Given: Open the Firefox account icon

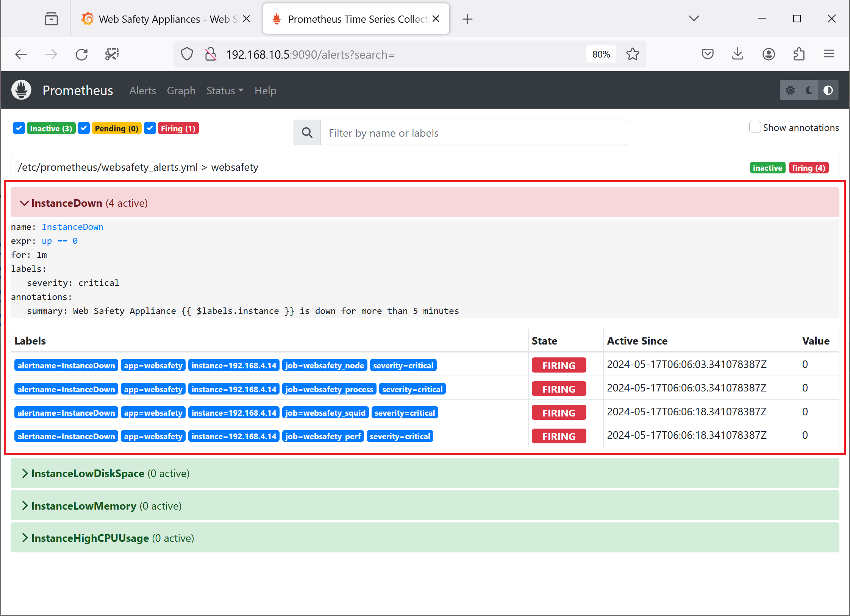Looking at the screenshot, I should point(769,54).
